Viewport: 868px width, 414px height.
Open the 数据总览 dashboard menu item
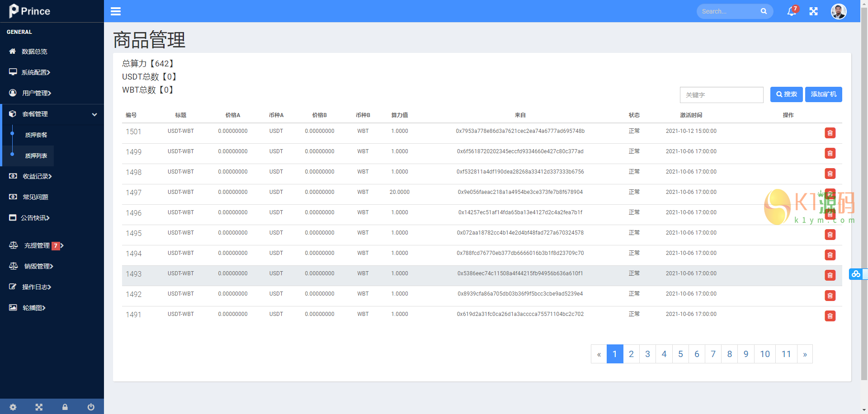coord(34,52)
